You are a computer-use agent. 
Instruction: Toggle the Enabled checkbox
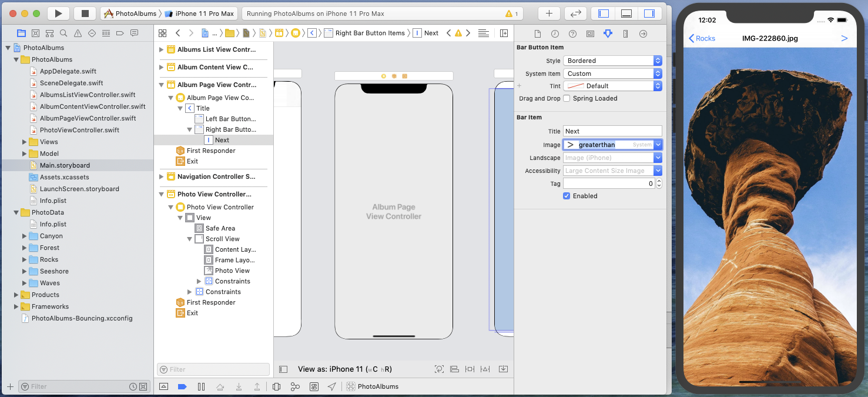pyautogui.click(x=567, y=196)
